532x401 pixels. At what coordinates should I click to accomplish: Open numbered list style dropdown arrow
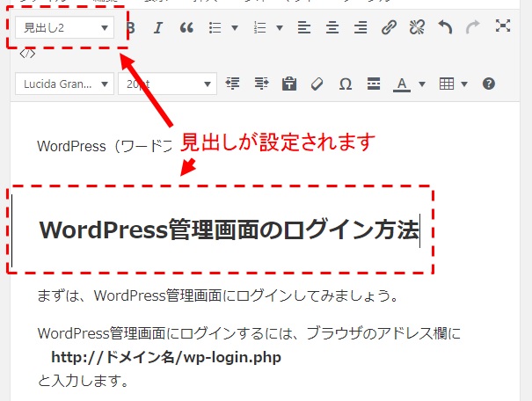tap(280, 27)
